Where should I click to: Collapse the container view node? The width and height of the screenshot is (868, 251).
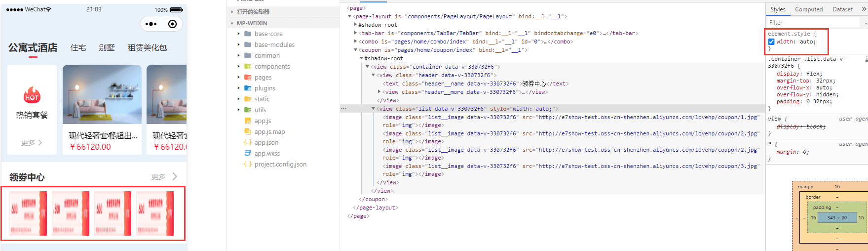pyautogui.click(x=367, y=67)
